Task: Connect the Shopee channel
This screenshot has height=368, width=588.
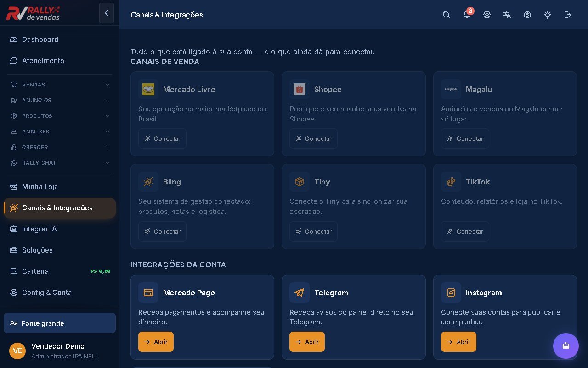Action: click(313, 138)
